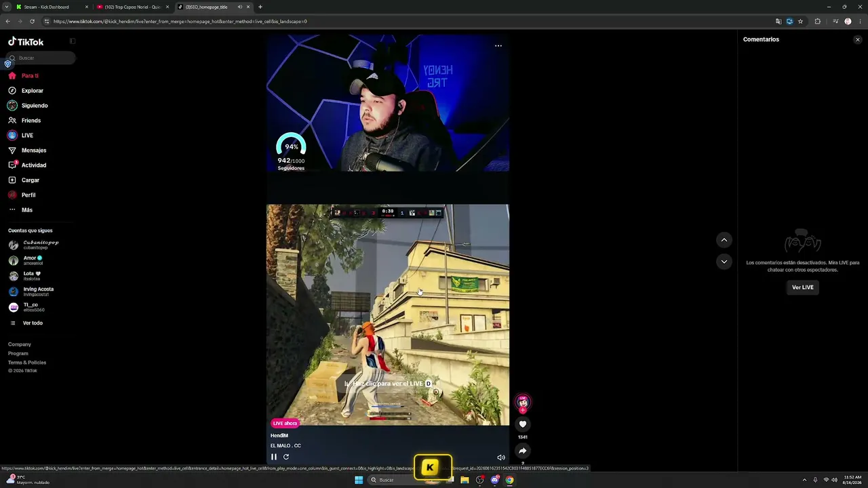
Task: Go back in browser
Action: click(x=7, y=21)
